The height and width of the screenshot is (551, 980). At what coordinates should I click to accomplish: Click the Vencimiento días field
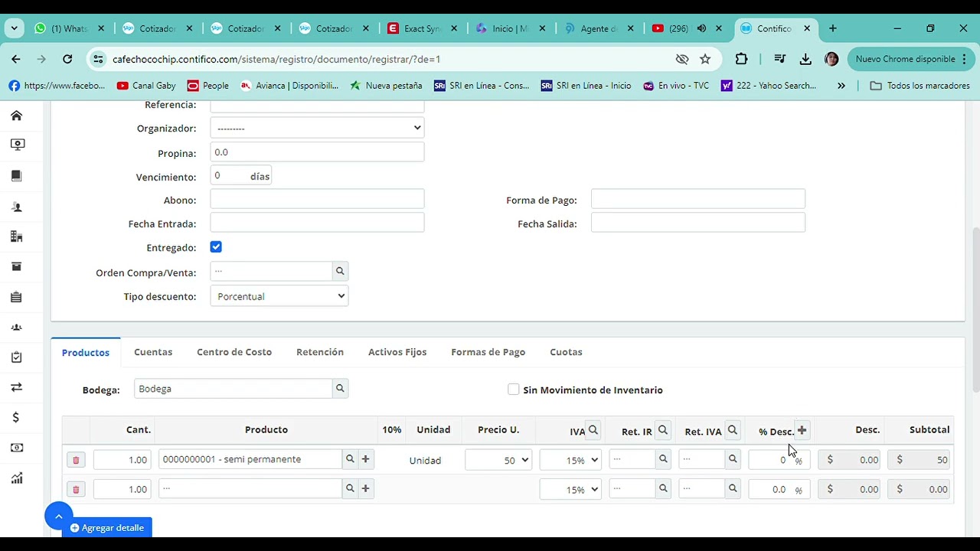click(x=240, y=176)
